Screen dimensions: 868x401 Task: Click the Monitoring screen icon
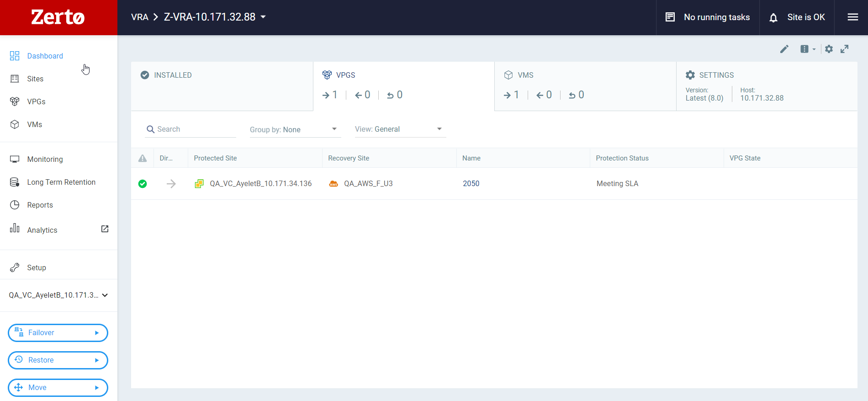15,159
